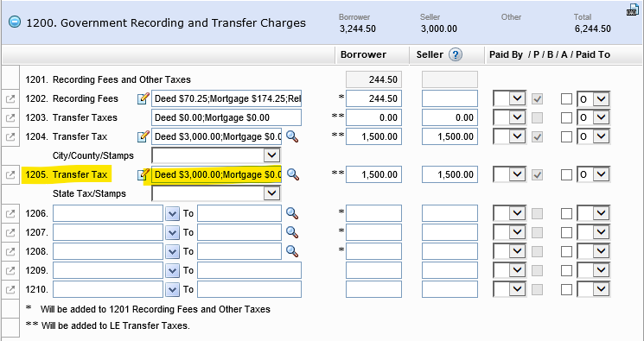This screenshot has height=341, width=644.
Task: Edit line 1202 Recording Fees pencil icon
Action: pos(143,98)
